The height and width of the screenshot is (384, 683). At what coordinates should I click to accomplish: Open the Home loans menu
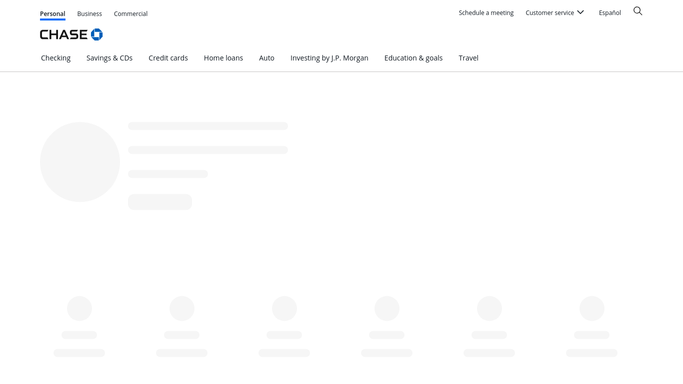(223, 58)
